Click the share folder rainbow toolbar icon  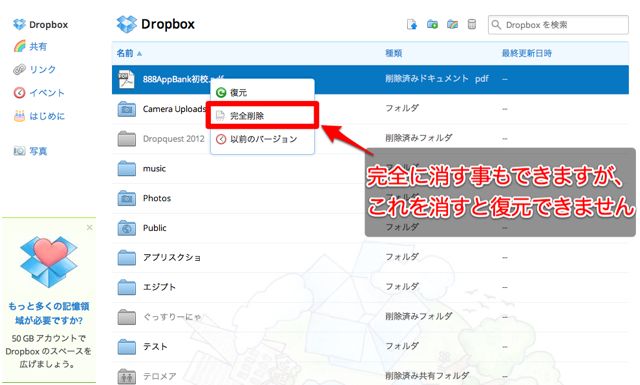[452, 24]
